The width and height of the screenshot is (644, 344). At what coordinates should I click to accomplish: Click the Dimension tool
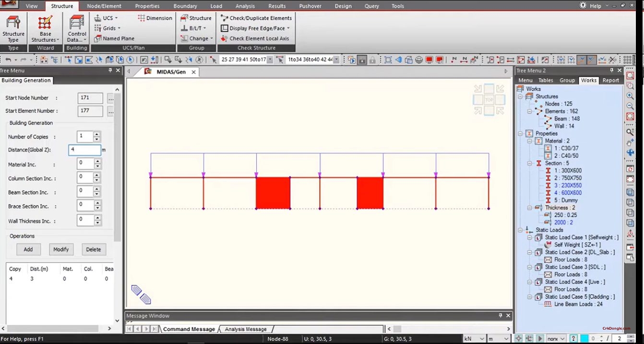point(155,18)
